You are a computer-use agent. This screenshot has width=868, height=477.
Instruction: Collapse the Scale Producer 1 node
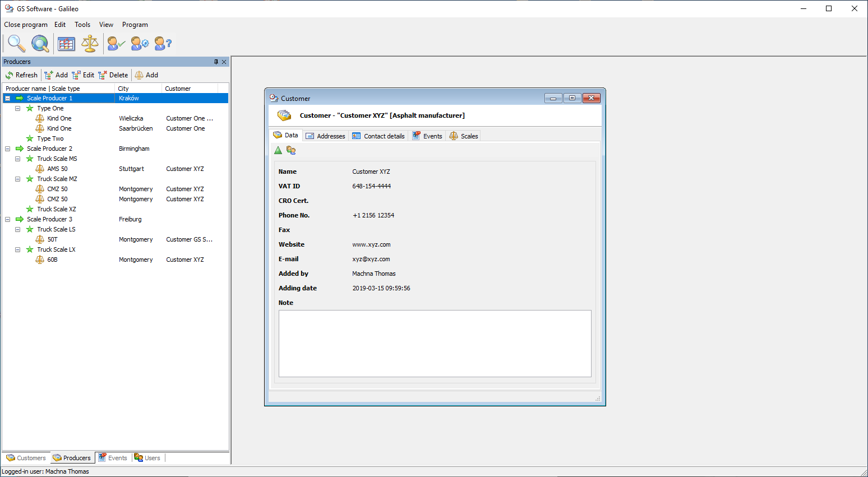(x=8, y=98)
